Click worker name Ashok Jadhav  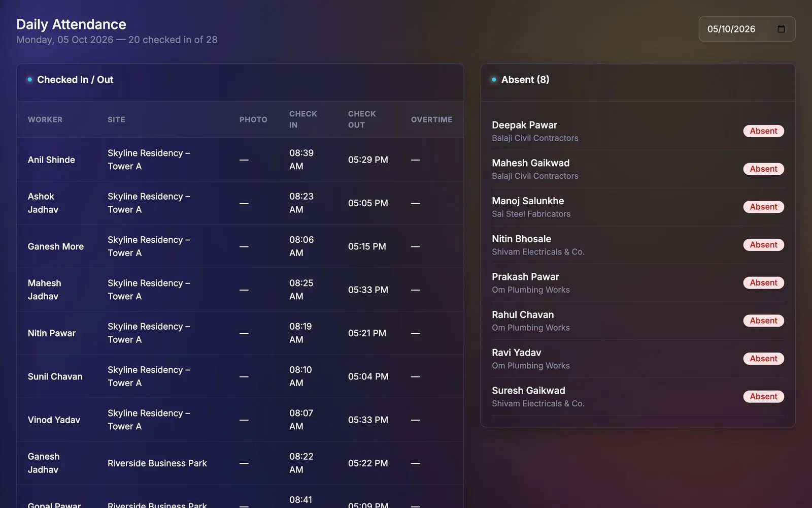click(x=43, y=203)
